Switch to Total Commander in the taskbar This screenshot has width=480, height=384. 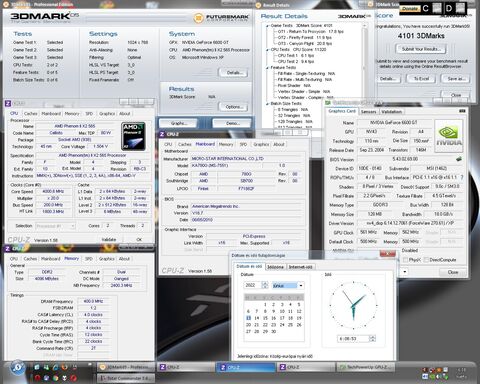[126, 378]
